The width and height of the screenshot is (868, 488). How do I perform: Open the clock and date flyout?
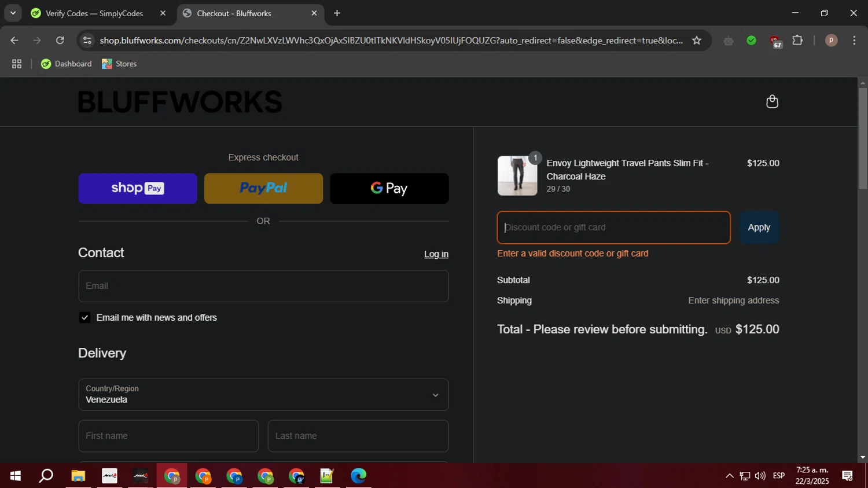click(812, 476)
